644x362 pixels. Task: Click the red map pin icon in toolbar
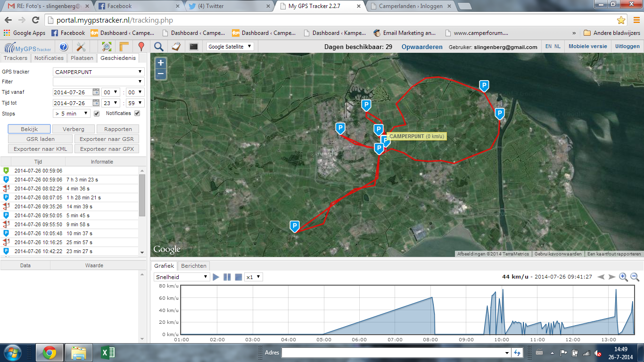pyautogui.click(x=140, y=47)
